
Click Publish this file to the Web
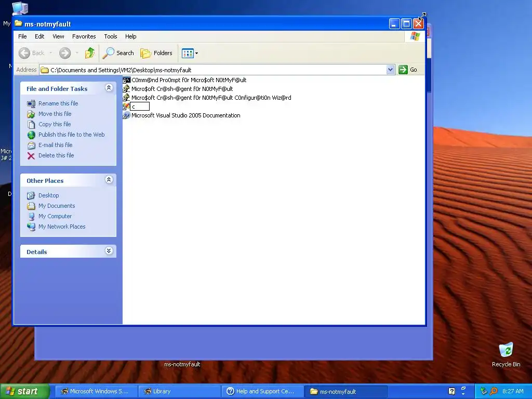coord(71,135)
